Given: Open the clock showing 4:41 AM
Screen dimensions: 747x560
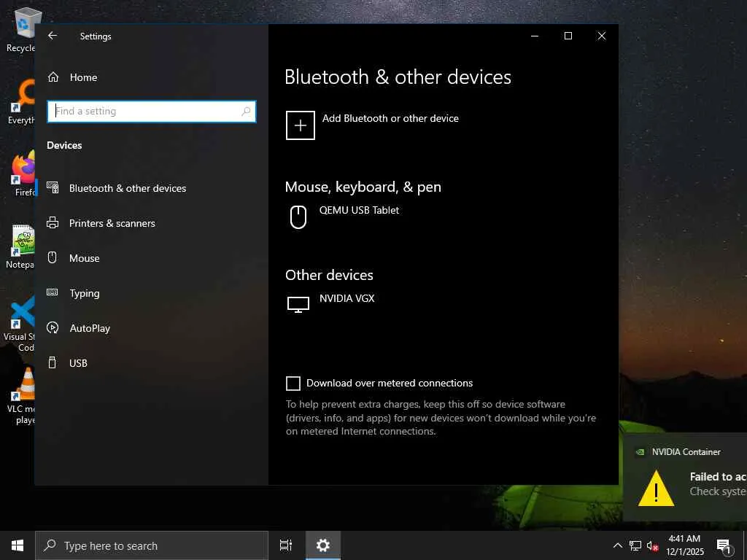Looking at the screenshot, I should pyautogui.click(x=684, y=545).
